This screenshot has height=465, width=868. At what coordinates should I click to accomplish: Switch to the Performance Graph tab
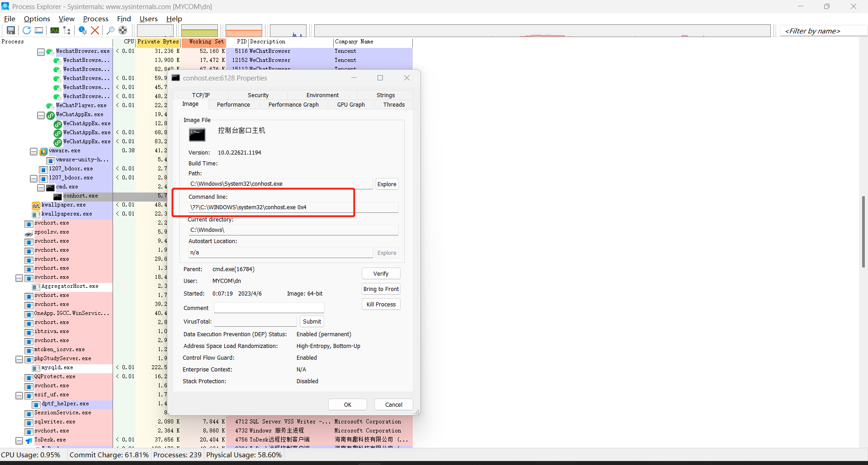pos(293,104)
